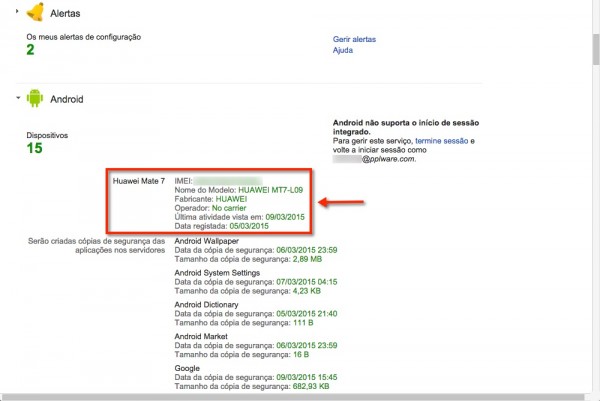
Task: Click backup size 4,23 KB
Action: 307,291
